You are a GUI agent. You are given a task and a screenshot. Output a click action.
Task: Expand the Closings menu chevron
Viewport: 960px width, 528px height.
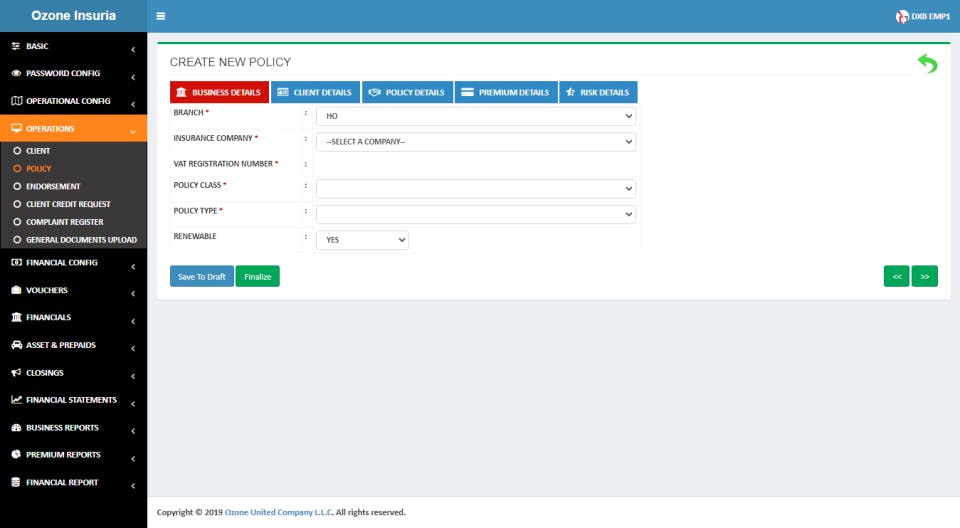(x=133, y=376)
